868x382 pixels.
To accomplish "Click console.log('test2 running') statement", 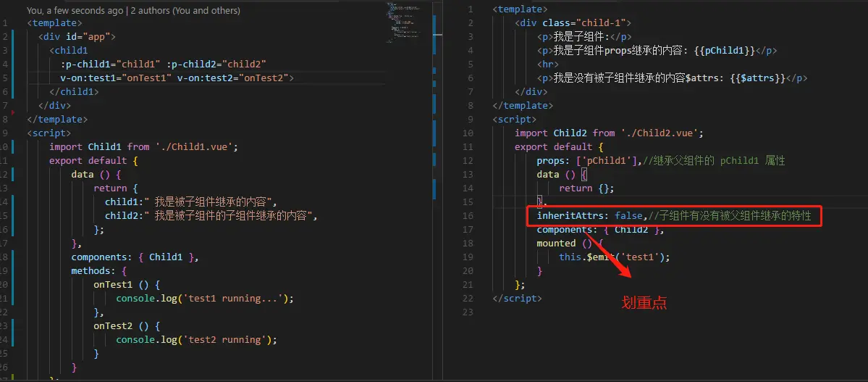I will [196, 339].
